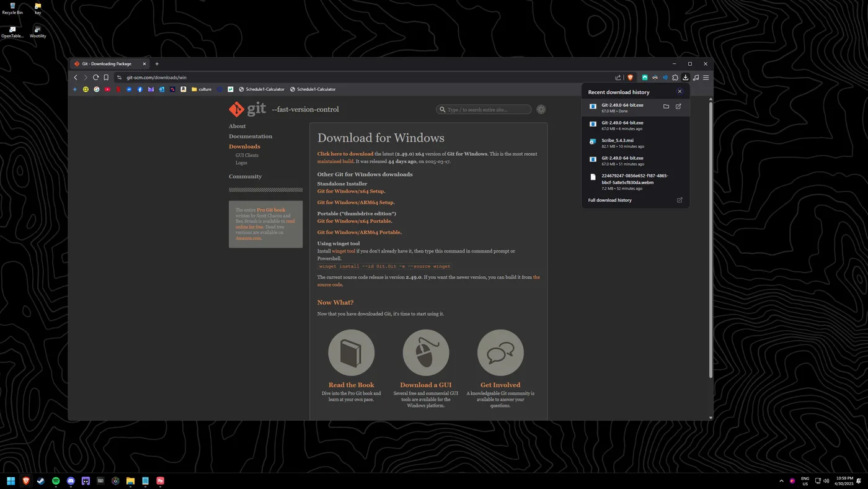Reload the Git downloads page
Screen dimensions: 868x489
pyautogui.click(x=95, y=78)
